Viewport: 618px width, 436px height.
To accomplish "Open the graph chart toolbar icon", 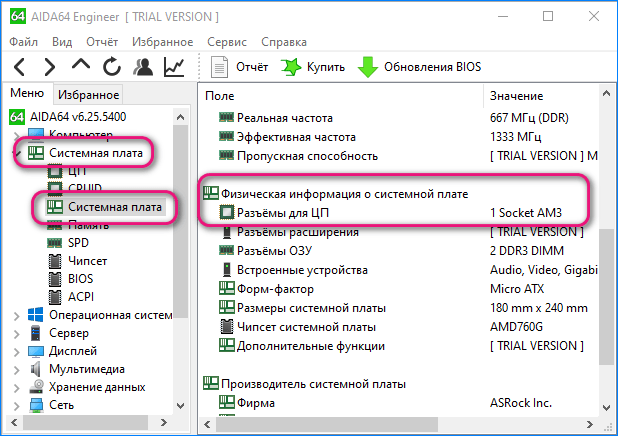I will click(174, 67).
